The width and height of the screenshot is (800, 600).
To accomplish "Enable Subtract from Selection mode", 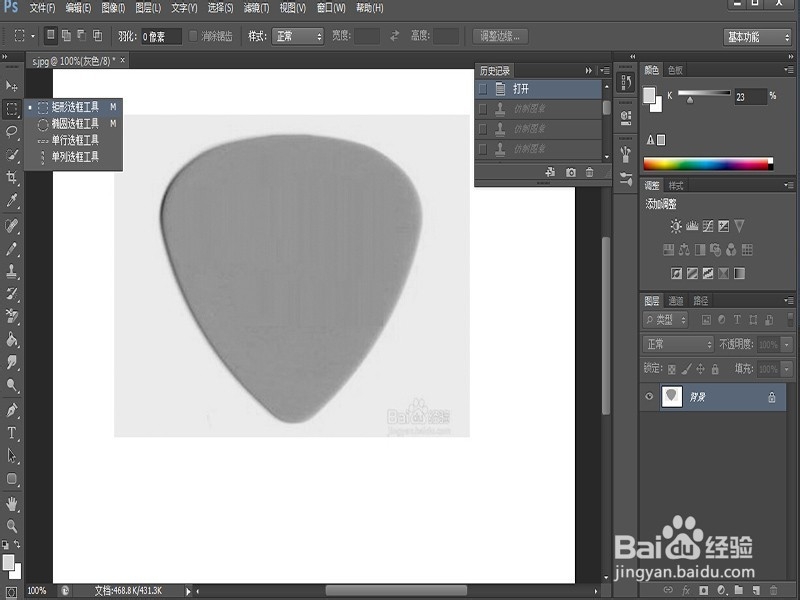I will tap(82, 35).
